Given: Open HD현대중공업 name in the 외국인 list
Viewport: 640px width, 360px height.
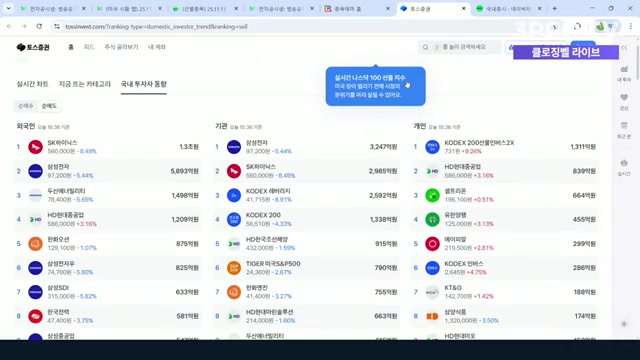Looking at the screenshot, I should click(x=66, y=215).
